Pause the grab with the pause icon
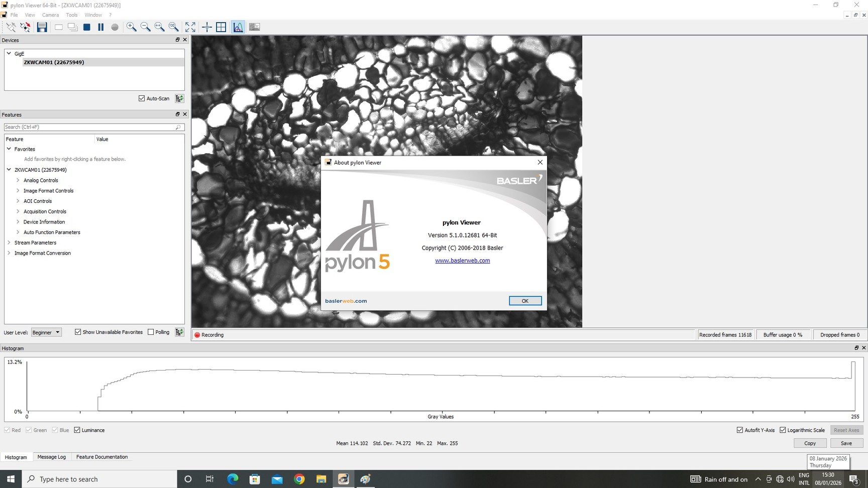The width and height of the screenshot is (868, 488). (x=101, y=27)
